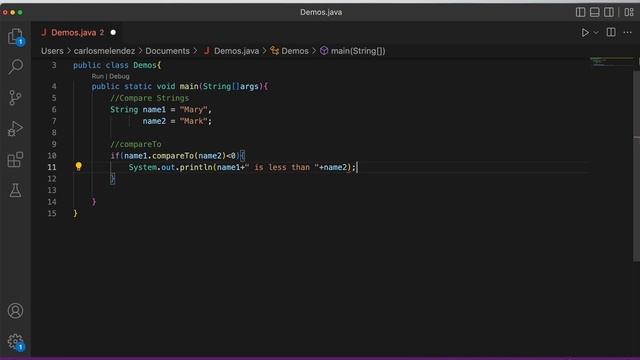
Task: Click the "Mark" string literal
Action: pyautogui.click(x=193, y=121)
